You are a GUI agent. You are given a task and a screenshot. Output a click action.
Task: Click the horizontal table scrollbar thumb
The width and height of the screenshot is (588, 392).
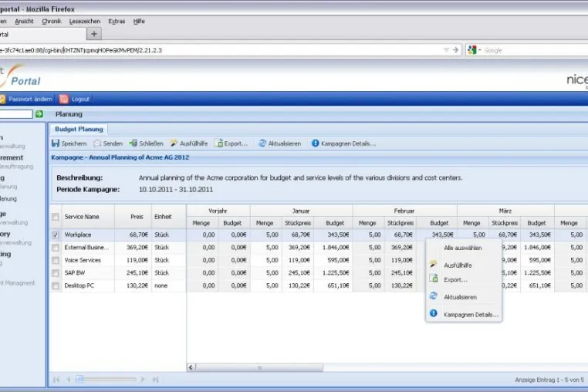259,367
